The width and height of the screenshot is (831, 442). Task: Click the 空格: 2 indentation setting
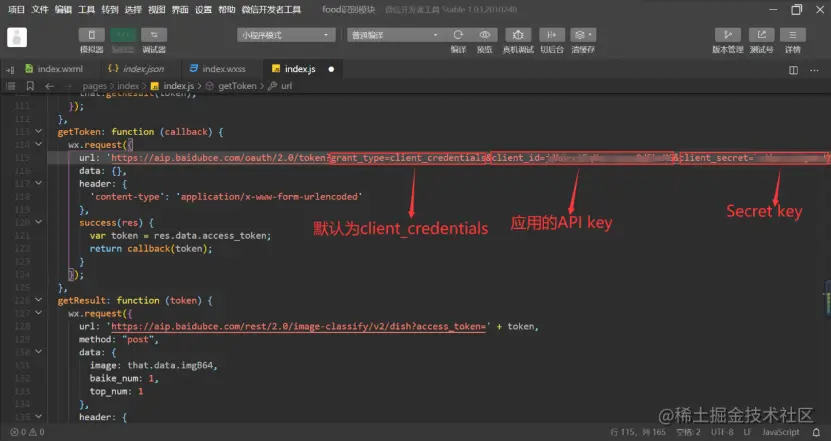click(x=688, y=432)
